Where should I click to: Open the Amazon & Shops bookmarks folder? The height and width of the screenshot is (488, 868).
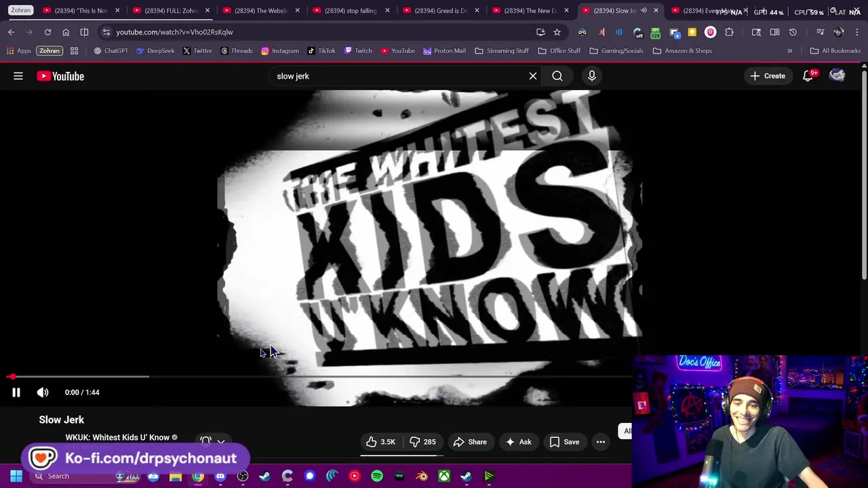click(x=682, y=51)
